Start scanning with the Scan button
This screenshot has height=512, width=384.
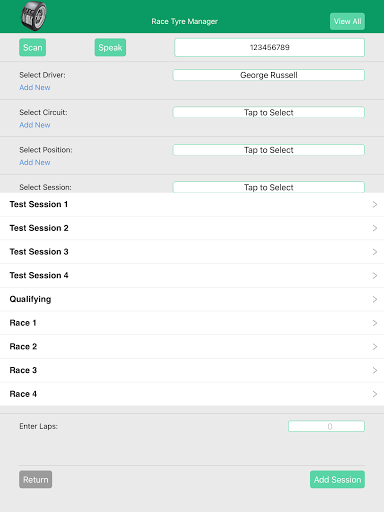(32, 47)
